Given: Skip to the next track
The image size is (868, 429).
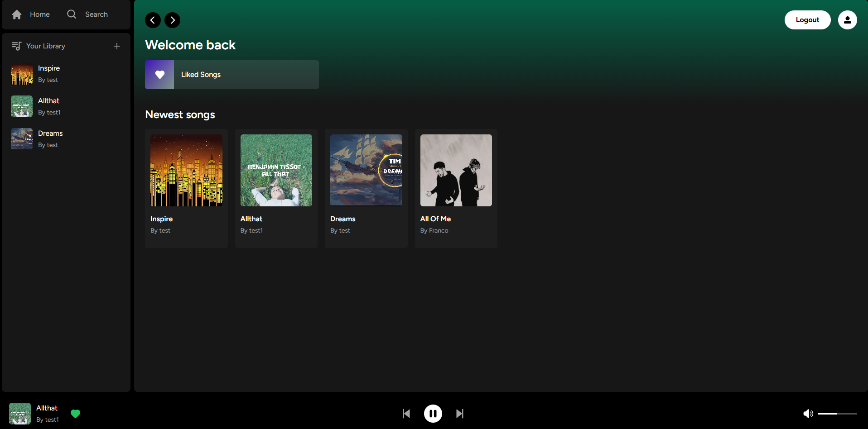Looking at the screenshot, I should point(460,414).
